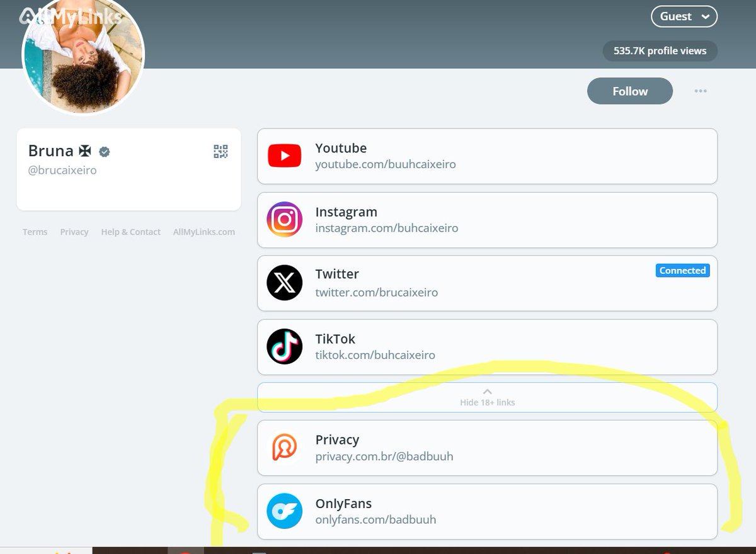The width and height of the screenshot is (756, 554).
Task: Click the TikTok card title
Action: point(335,339)
